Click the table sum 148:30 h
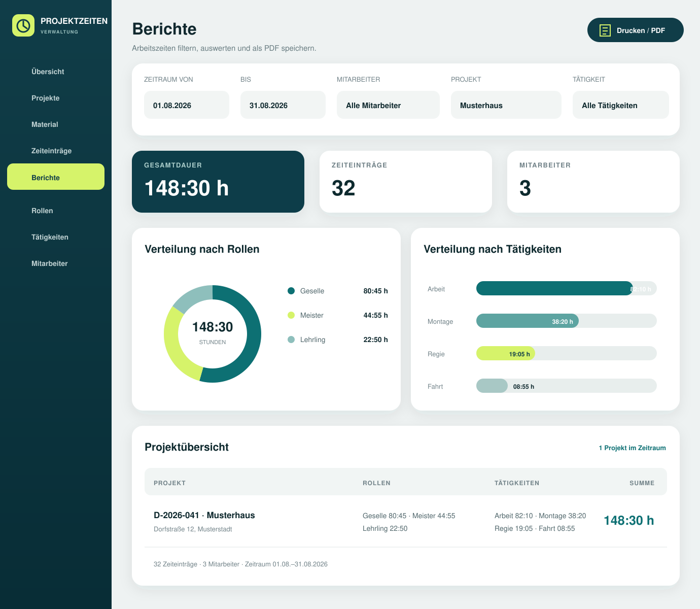Viewport: 700px width, 609px height. 628,520
